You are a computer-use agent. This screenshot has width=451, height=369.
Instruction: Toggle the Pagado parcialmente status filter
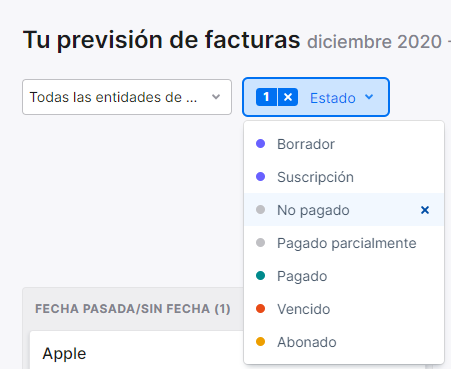pos(344,243)
